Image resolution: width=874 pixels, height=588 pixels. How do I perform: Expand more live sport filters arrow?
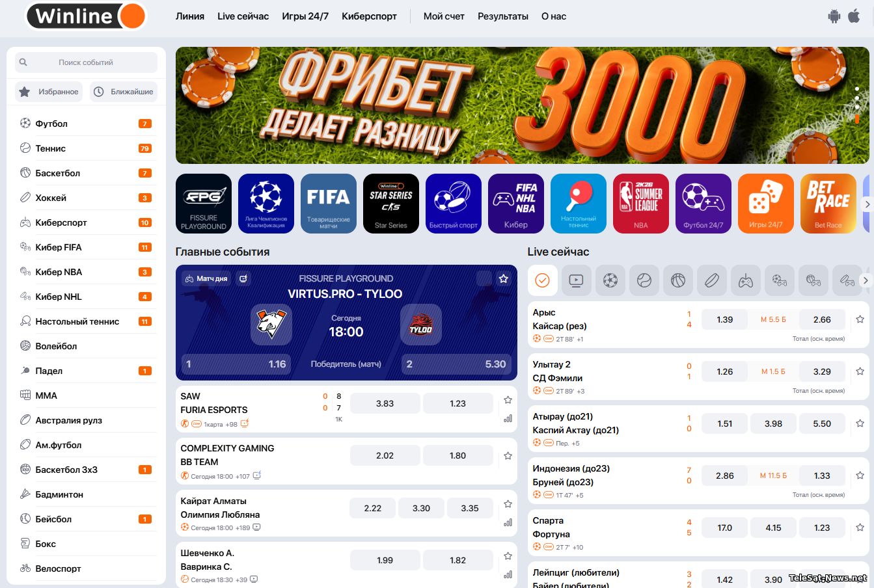(866, 280)
